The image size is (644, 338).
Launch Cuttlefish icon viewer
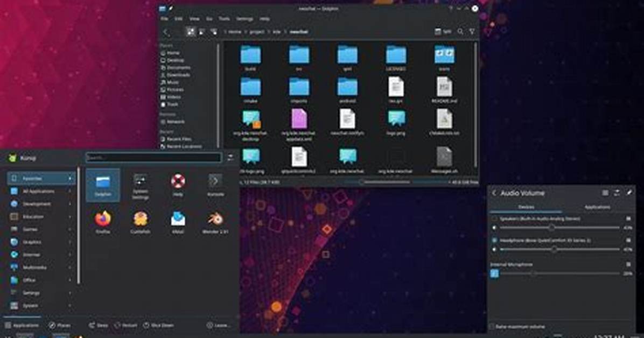140,222
